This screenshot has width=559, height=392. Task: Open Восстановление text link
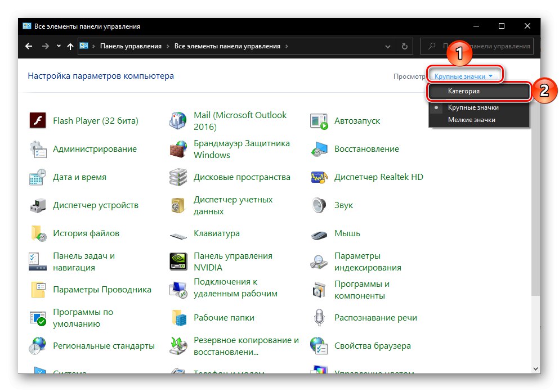point(366,149)
